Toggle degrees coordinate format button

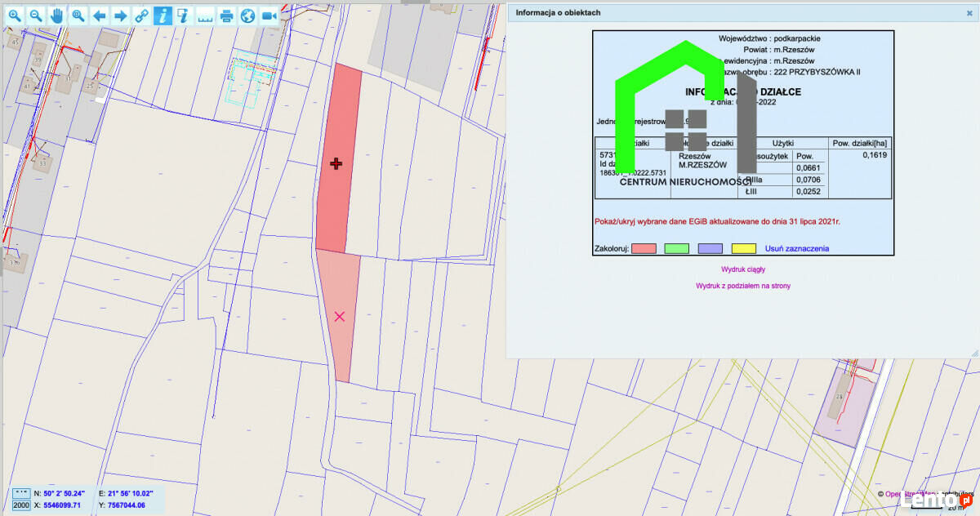click(x=21, y=494)
